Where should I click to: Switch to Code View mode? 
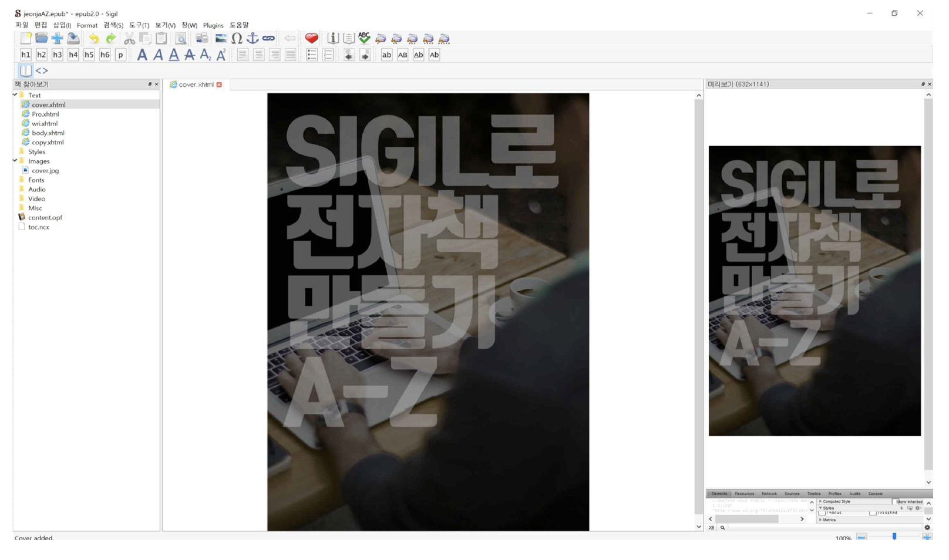click(42, 70)
